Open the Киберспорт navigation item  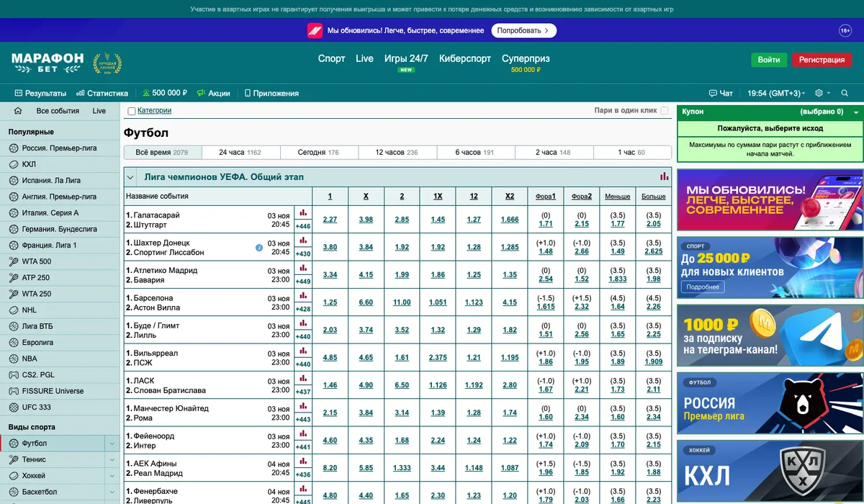(x=464, y=58)
